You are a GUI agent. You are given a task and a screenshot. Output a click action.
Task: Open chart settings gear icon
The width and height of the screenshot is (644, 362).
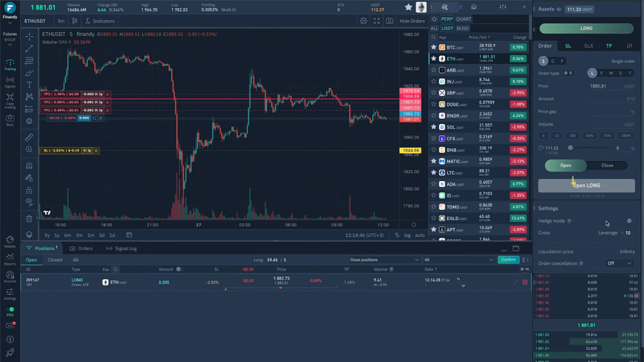[x=364, y=21]
